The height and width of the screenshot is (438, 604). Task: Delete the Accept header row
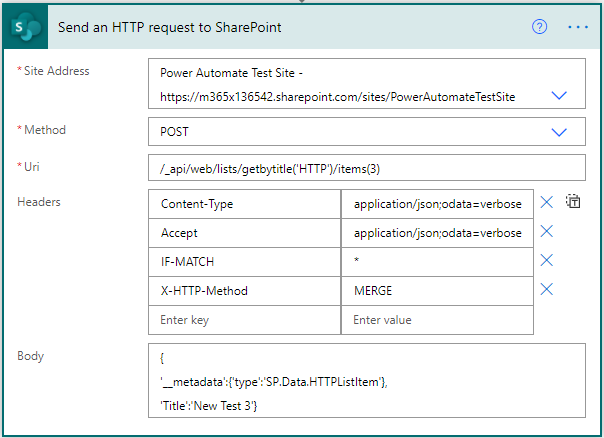pos(547,232)
